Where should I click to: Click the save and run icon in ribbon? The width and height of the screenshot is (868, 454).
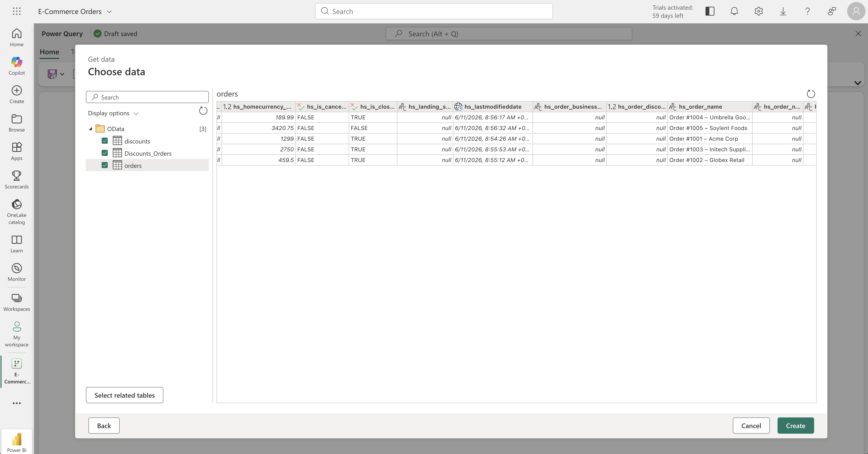coord(52,74)
